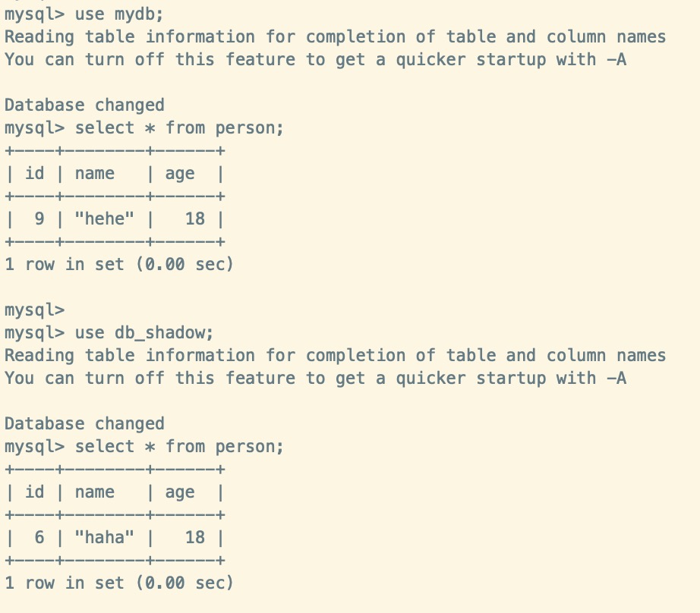
Task: Select the id value 6
Action: coord(39,538)
